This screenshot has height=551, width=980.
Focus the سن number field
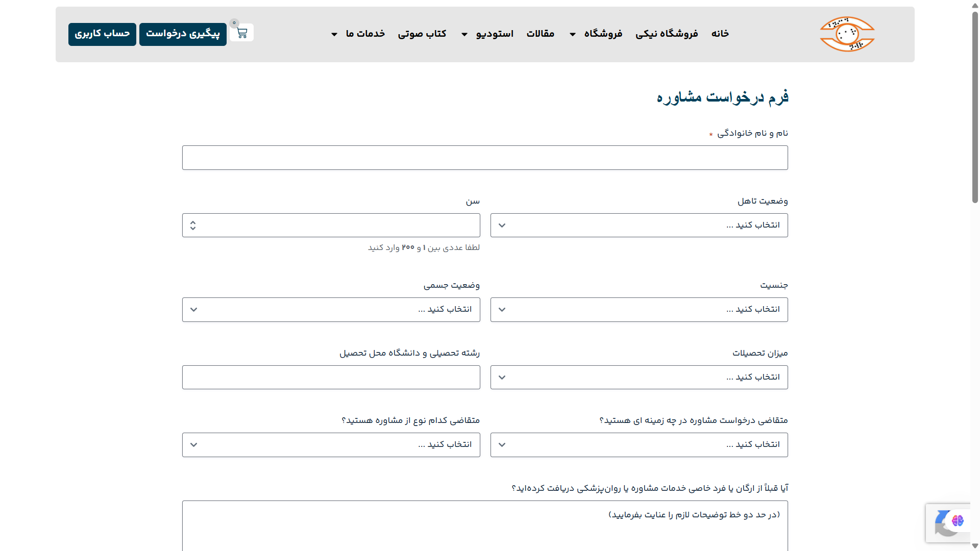coord(331,225)
